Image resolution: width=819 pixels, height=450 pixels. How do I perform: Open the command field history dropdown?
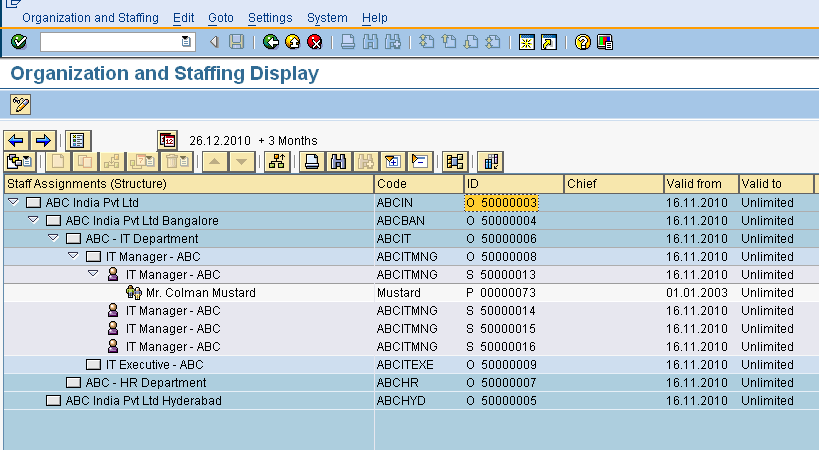pyautogui.click(x=186, y=42)
